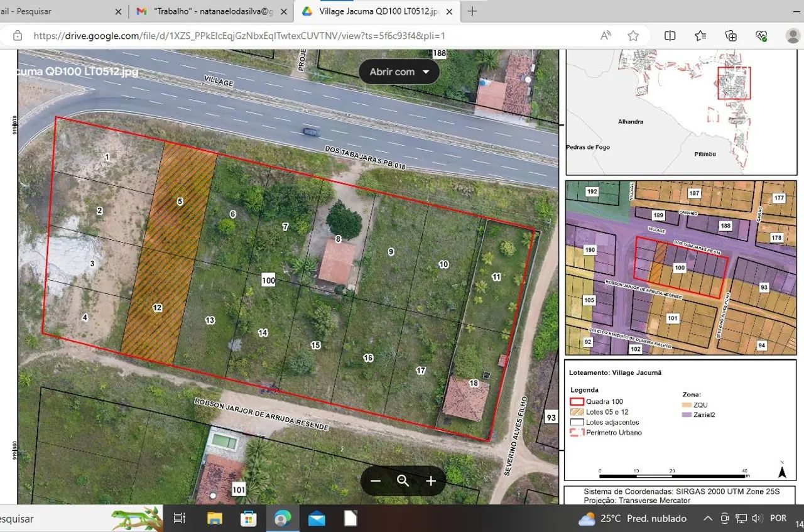Click the Meet Now tray icon

click(724, 519)
